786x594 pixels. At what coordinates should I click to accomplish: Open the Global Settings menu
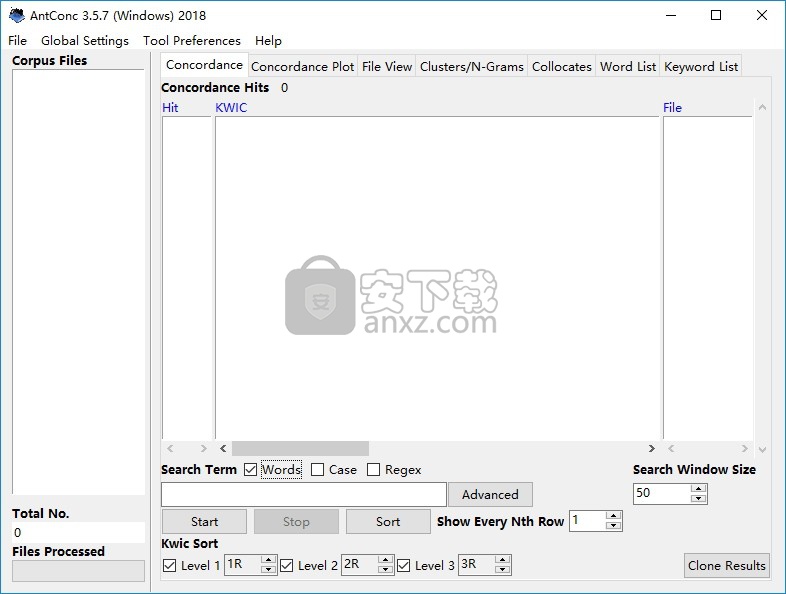tap(85, 41)
